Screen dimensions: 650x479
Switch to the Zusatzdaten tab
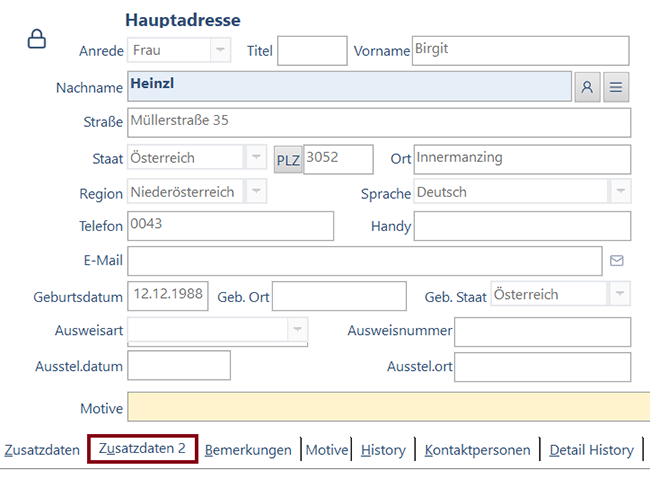(x=42, y=450)
